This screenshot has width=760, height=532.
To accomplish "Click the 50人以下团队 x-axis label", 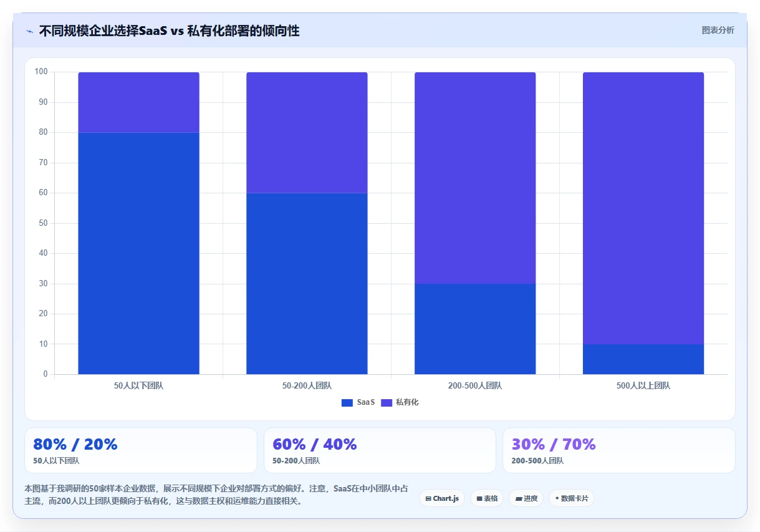I will 138,386.
